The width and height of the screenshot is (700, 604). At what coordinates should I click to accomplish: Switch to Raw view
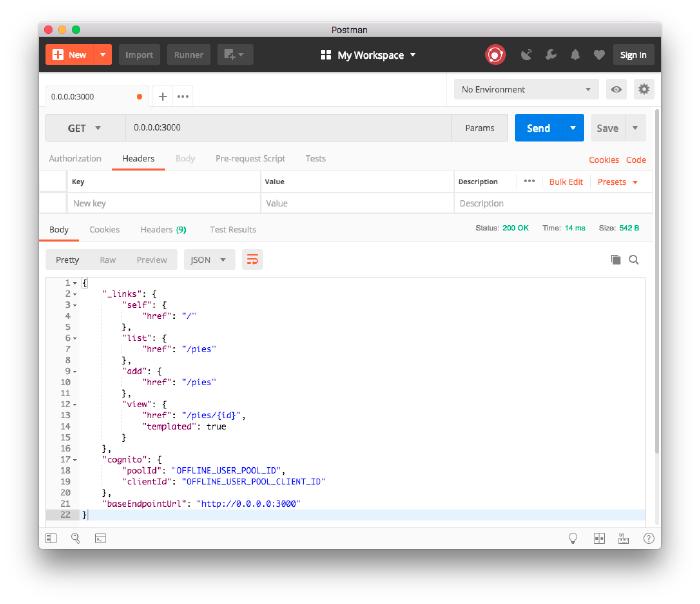pyautogui.click(x=108, y=260)
